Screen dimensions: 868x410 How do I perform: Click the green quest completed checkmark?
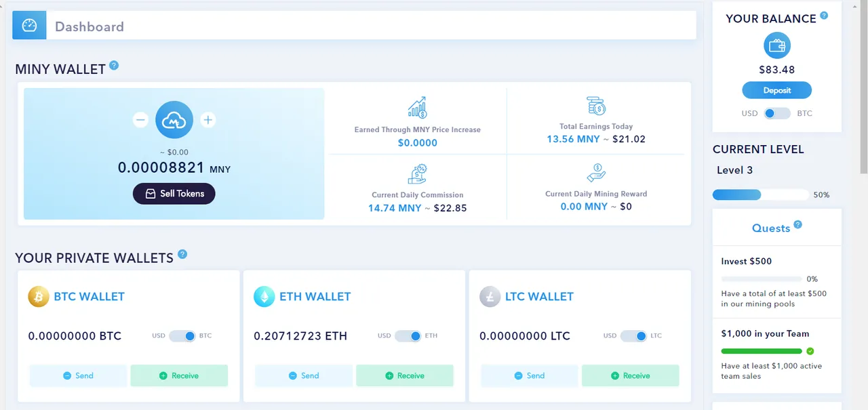810,351
